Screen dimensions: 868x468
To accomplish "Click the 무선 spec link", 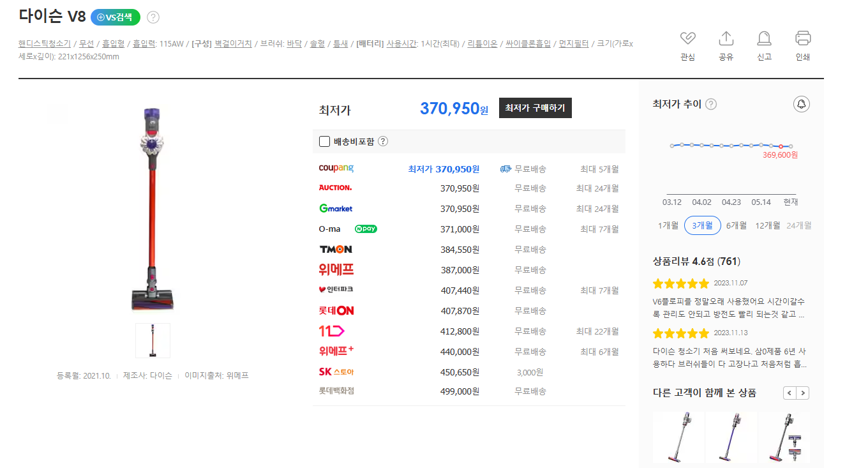I will 86,44.
